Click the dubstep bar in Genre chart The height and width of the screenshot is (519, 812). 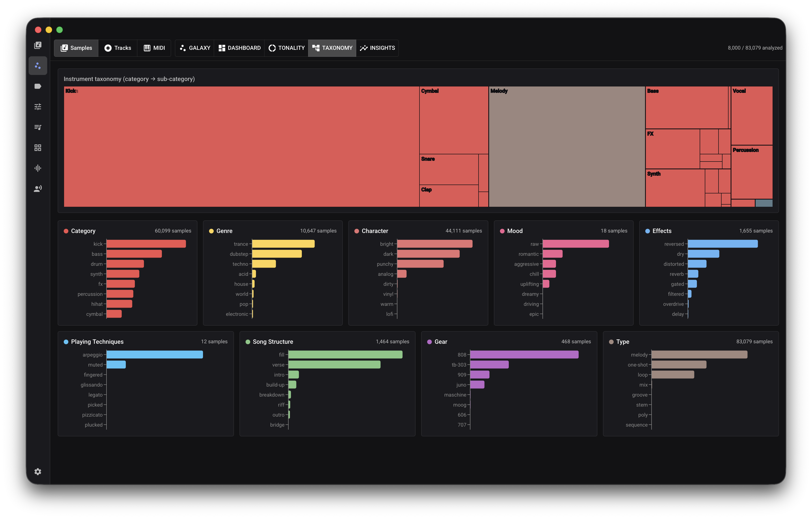click(x=277, y=254)
